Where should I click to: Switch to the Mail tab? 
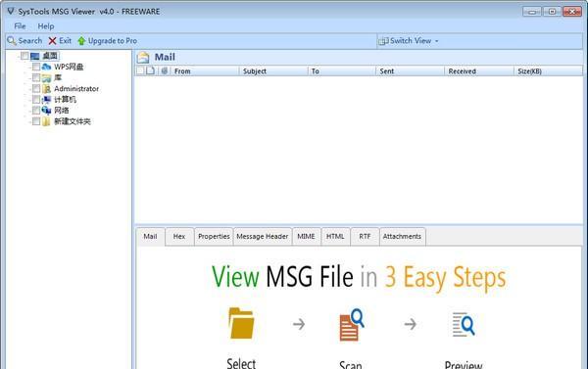coord(150,237)
